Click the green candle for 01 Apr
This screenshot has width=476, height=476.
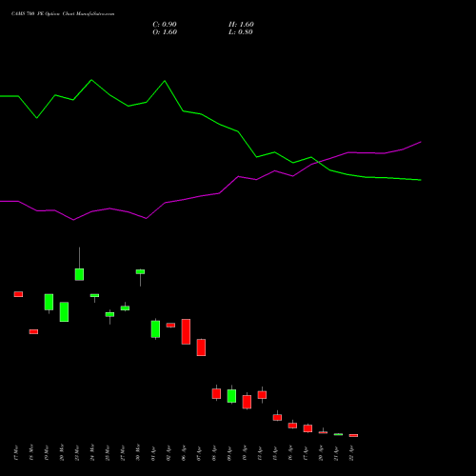(155, 329)
